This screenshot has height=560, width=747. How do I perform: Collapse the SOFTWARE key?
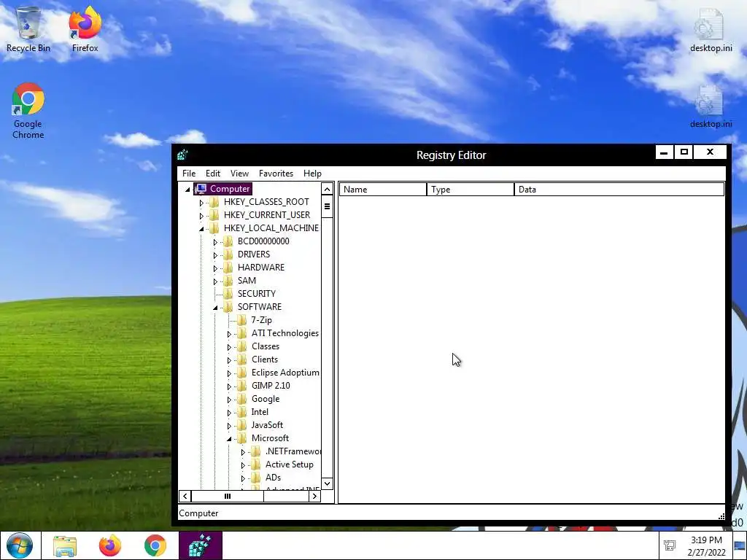coord(215,308)
